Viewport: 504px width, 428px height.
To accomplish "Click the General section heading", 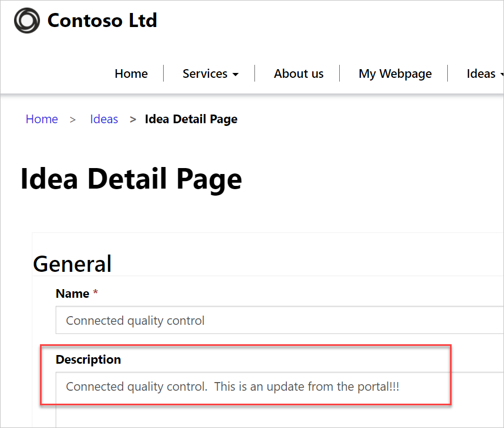I will 72,264.
